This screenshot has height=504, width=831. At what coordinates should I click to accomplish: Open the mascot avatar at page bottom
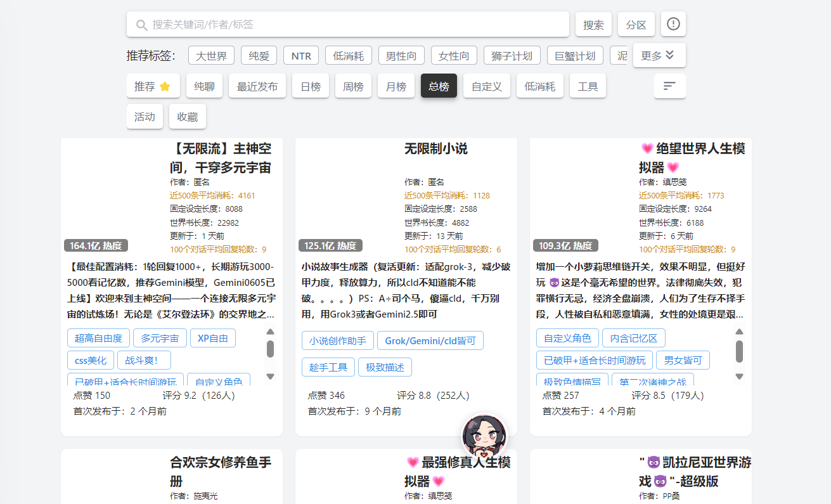[x=483, y=435]
